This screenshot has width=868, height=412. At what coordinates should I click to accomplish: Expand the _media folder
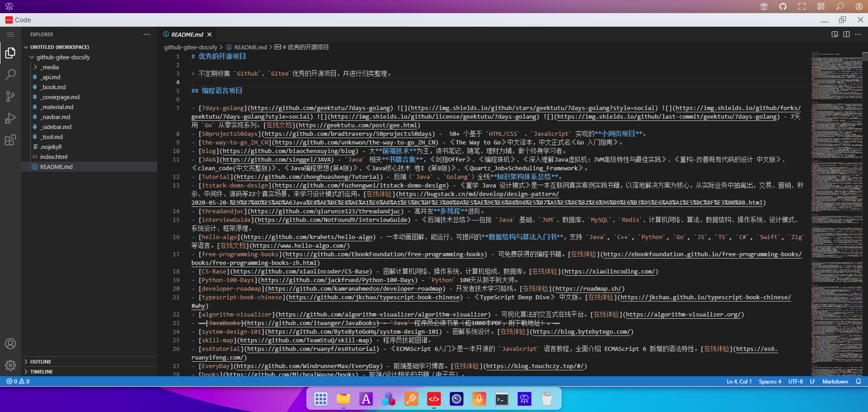pos(50,67)
